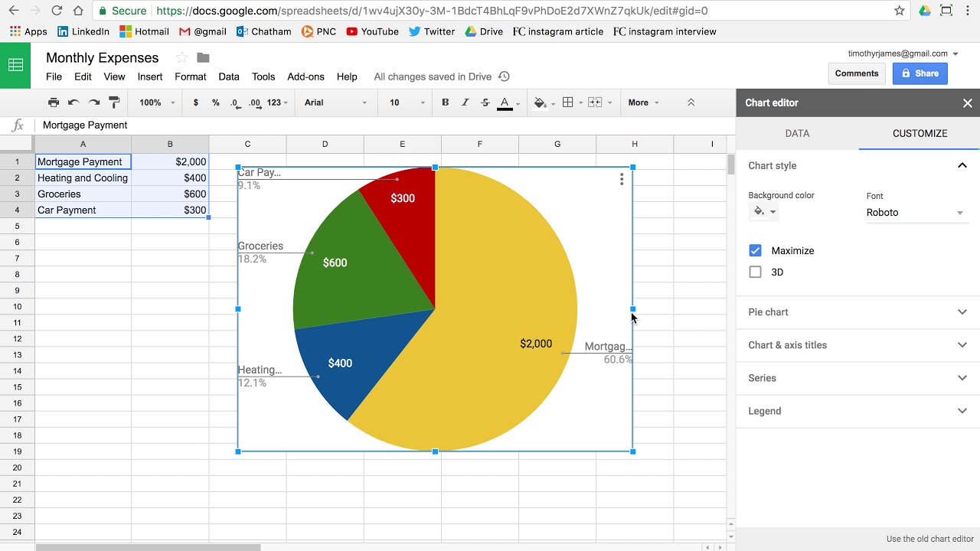Open the Font dropdown showing Roboto

click(916, 213)
